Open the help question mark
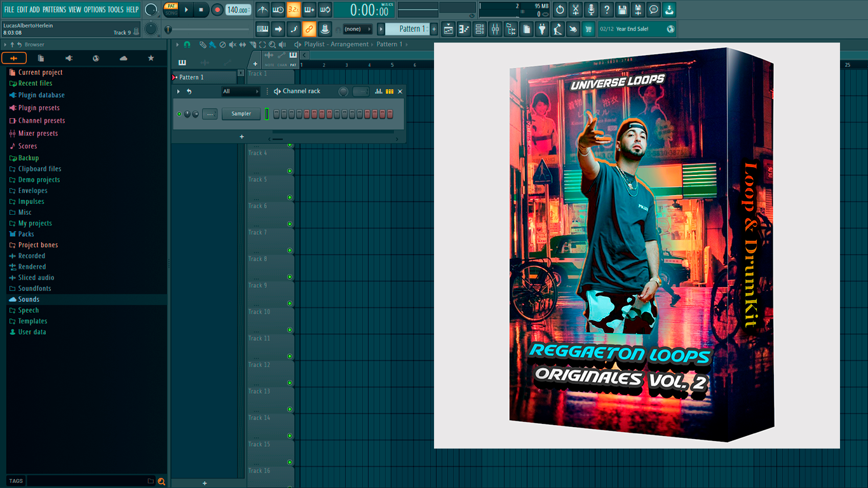This screenshot has height=488, width=868. coord(607,10)
